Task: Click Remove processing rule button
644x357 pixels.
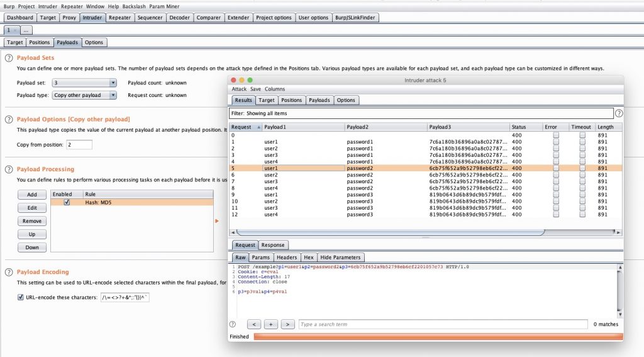Action: 32,221
